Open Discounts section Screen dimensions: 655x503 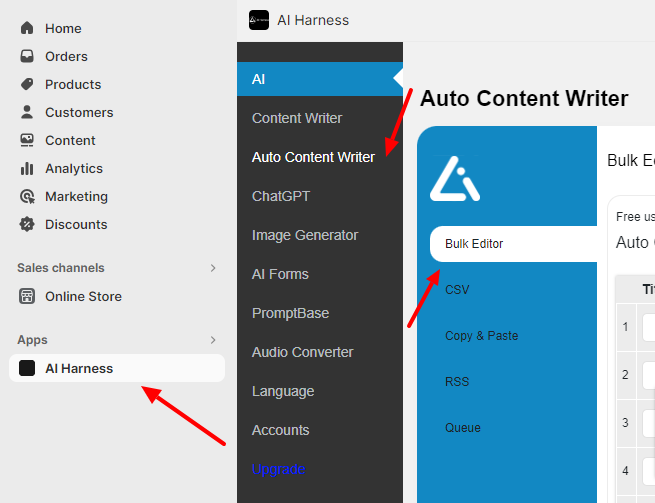76,224
